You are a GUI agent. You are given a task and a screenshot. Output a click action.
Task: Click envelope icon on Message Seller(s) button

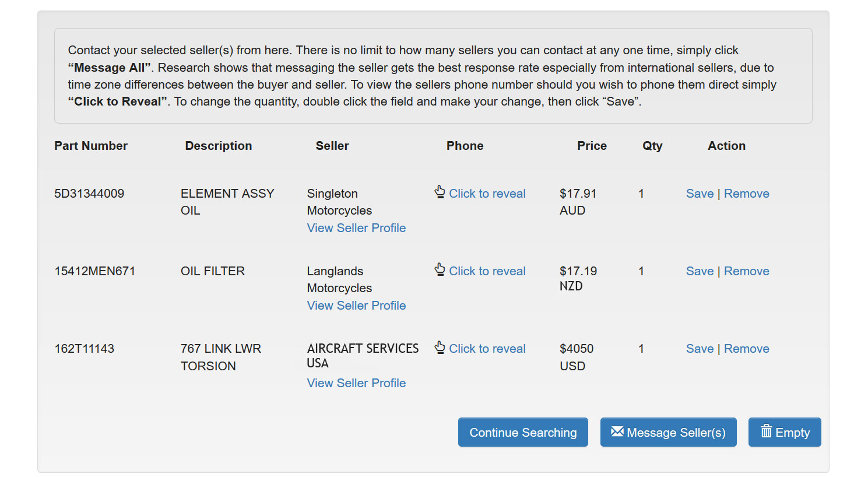pyautogui.click(x=617, y=432)
